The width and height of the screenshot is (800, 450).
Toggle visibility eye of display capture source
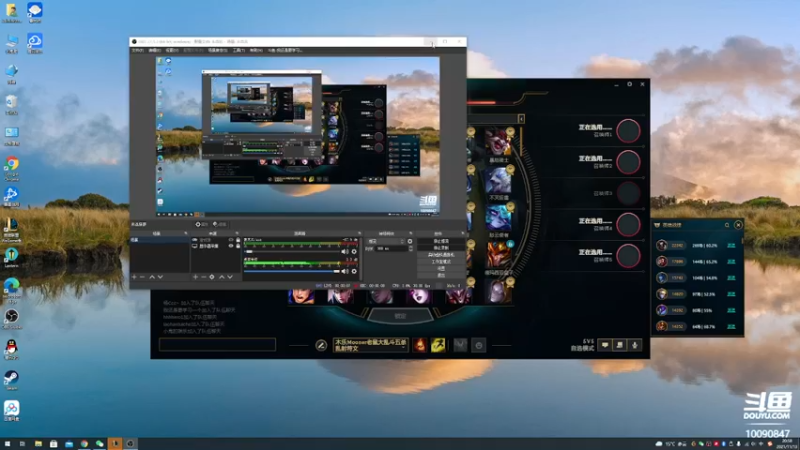(231, 246)
